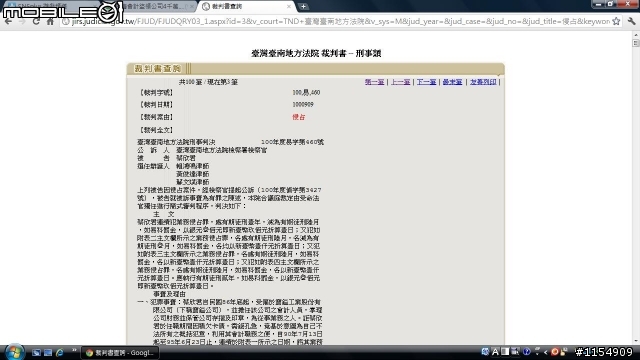
Task: Click the 100年度易字第460號 case number text
Action: coord(292,142)
